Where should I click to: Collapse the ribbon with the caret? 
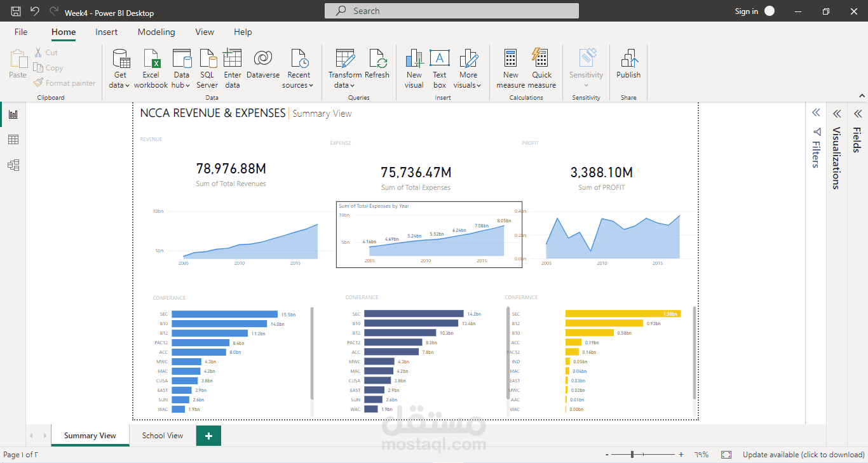(x=862, y=97)
